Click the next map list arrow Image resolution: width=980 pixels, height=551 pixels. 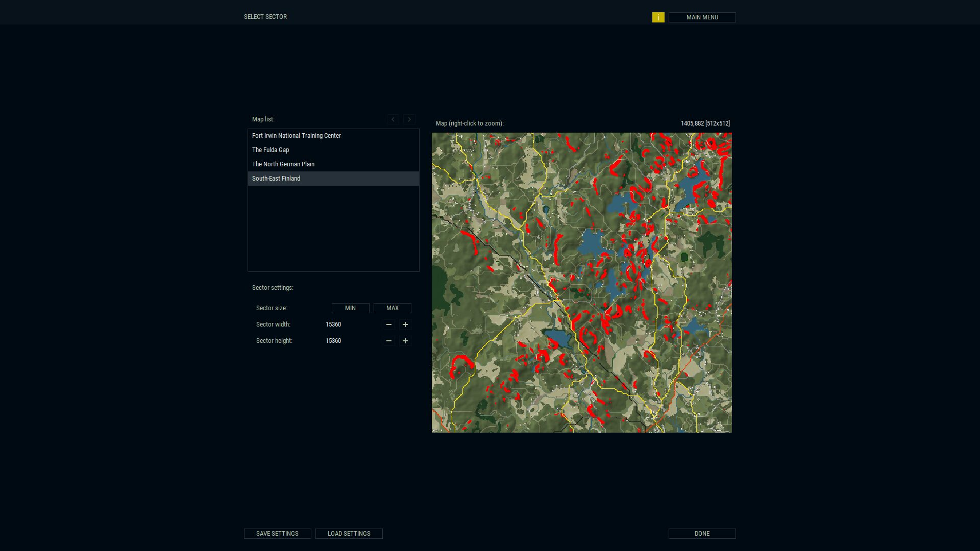coord(409,119)
